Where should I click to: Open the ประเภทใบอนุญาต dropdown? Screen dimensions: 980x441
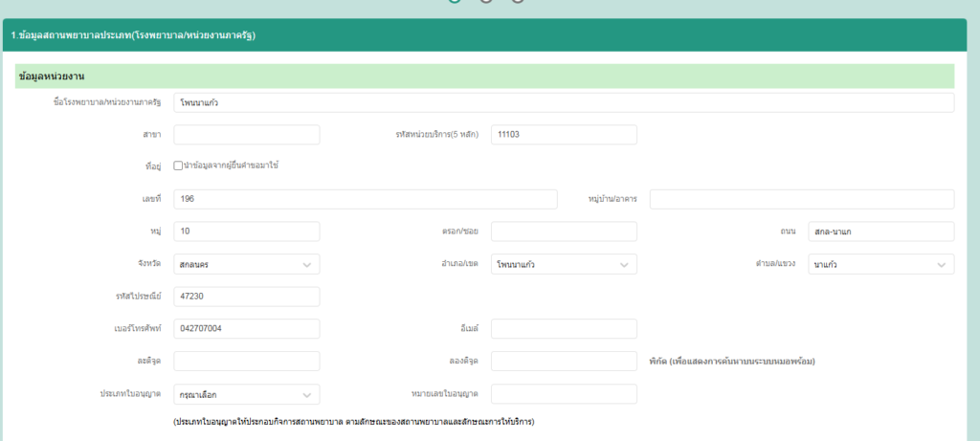pos(247,394)
